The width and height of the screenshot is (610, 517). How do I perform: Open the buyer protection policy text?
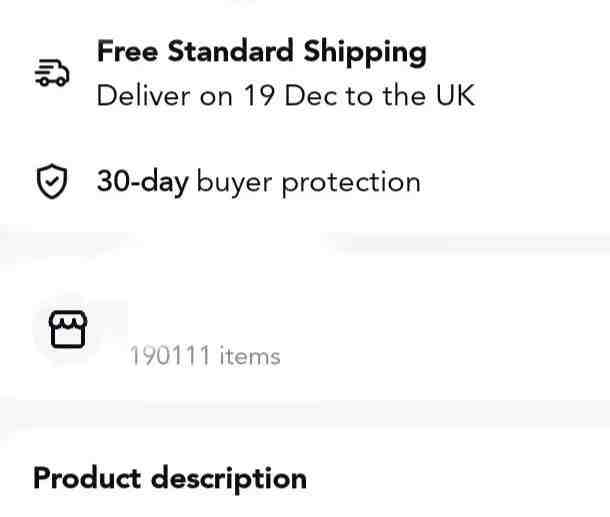[309, 182]
